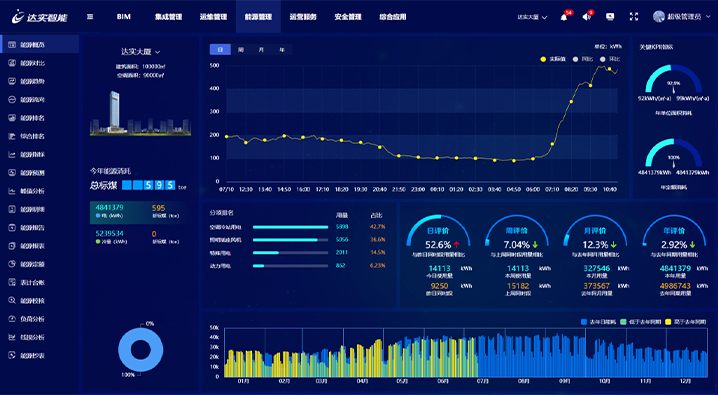Select the 年 time range button
This screenshot has height=395, width=718.
click(x=282, y=49)
